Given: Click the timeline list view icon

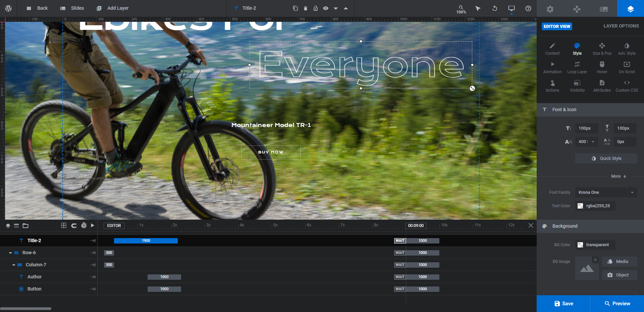Looking at the screenshot, I should [x=16, y=226].
